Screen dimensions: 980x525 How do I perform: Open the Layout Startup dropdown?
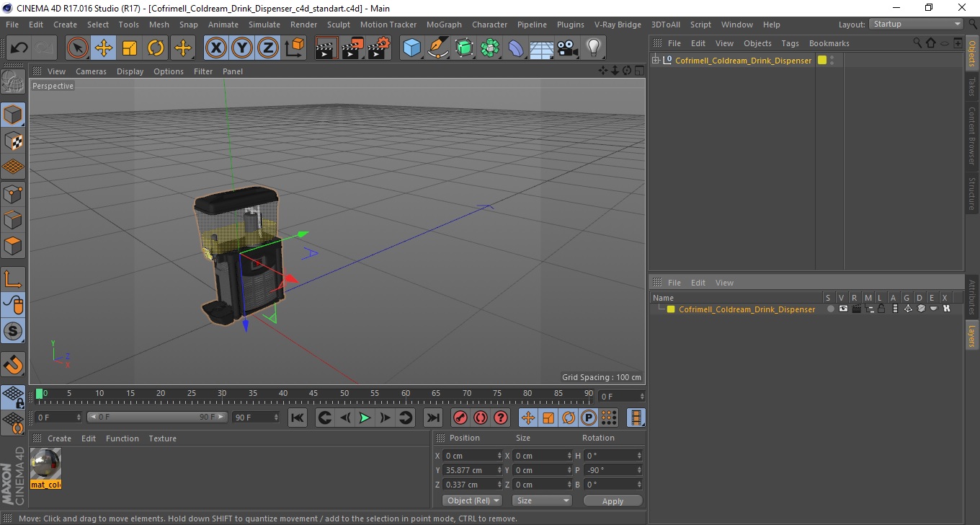pyautogui.click(x=916, y=24)
